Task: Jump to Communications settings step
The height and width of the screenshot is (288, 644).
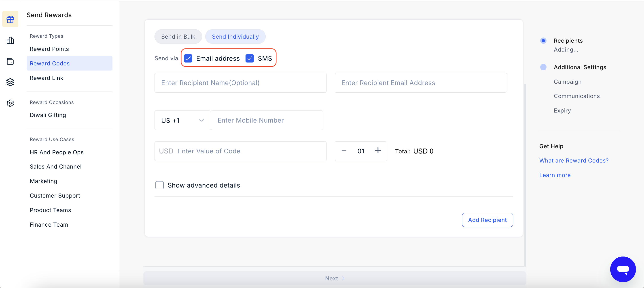Action: pyautogui.click(x=576, y=96)
